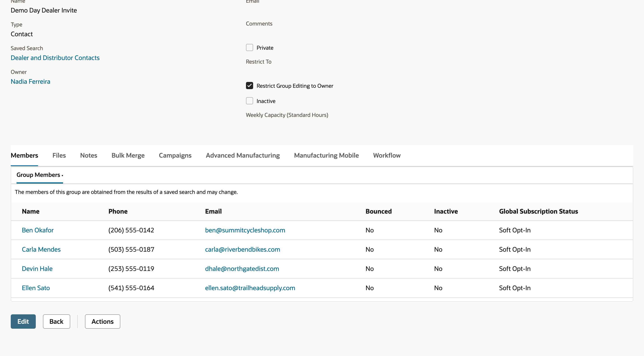Click the Bounced column header
Screen dimensions: 644x356
coord(379,211)
